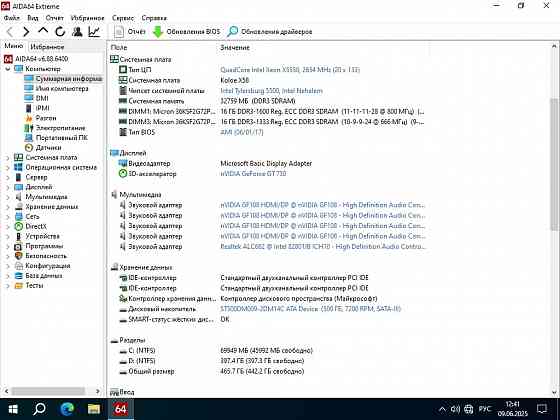Viewport: 560px width, 420px height.
Task: Click the Отчёт report toolbar button
Action: [x=130, y=32]
